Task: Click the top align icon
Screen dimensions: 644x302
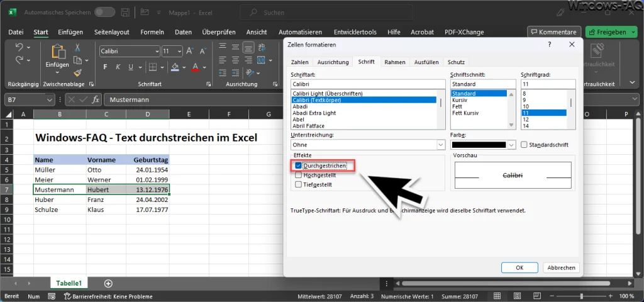Action: coord(223,48)
